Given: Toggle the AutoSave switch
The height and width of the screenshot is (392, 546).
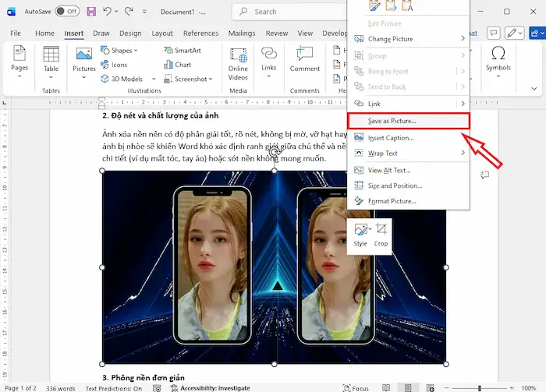Looking at the screenshot, I should coord(67,12).
